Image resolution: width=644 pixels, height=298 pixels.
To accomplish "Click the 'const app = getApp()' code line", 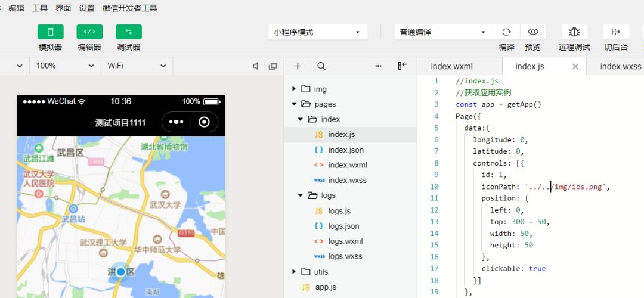I will click(x=499, y=104).
